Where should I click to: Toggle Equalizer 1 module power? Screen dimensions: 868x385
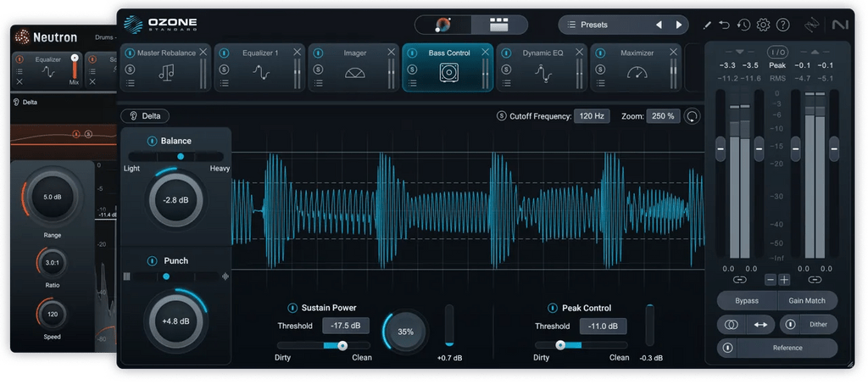[224, 53]
